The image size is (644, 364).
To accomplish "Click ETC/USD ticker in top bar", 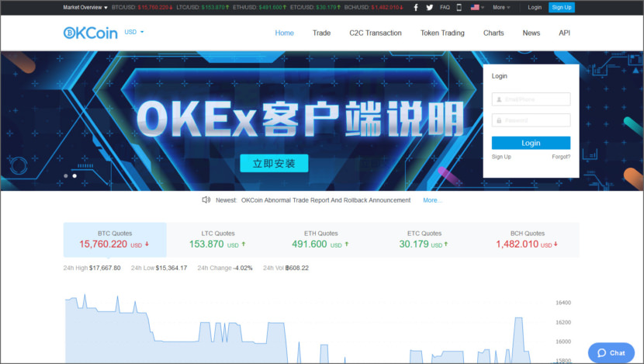I will pos(316,8).
